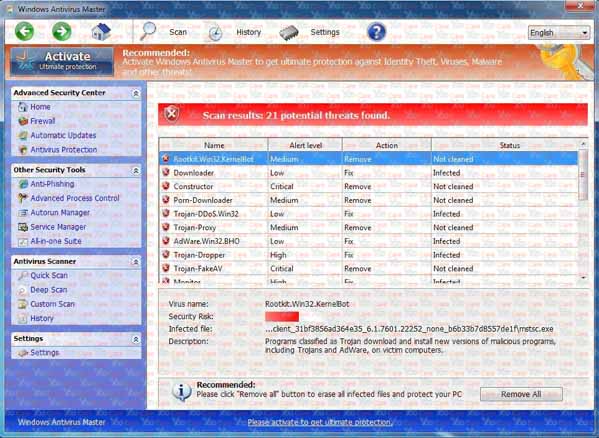Sort by the Status column header
599x438 pixels.
click(510, 145)
